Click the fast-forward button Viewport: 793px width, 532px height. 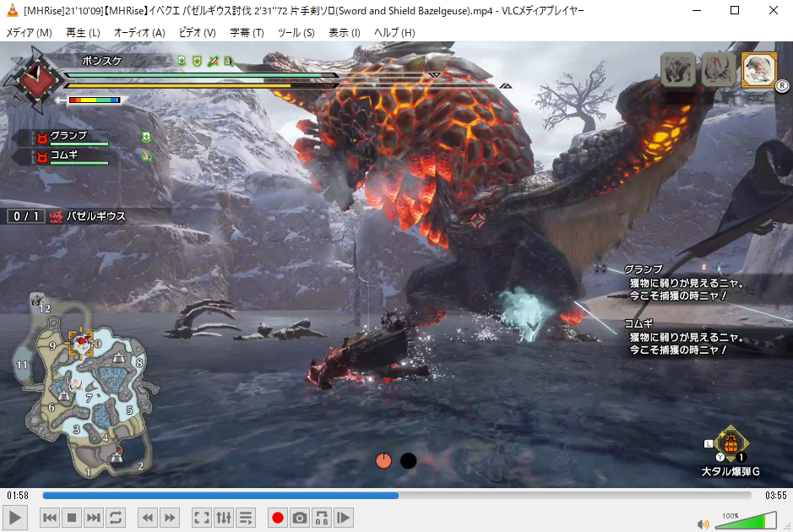(170, 518)
